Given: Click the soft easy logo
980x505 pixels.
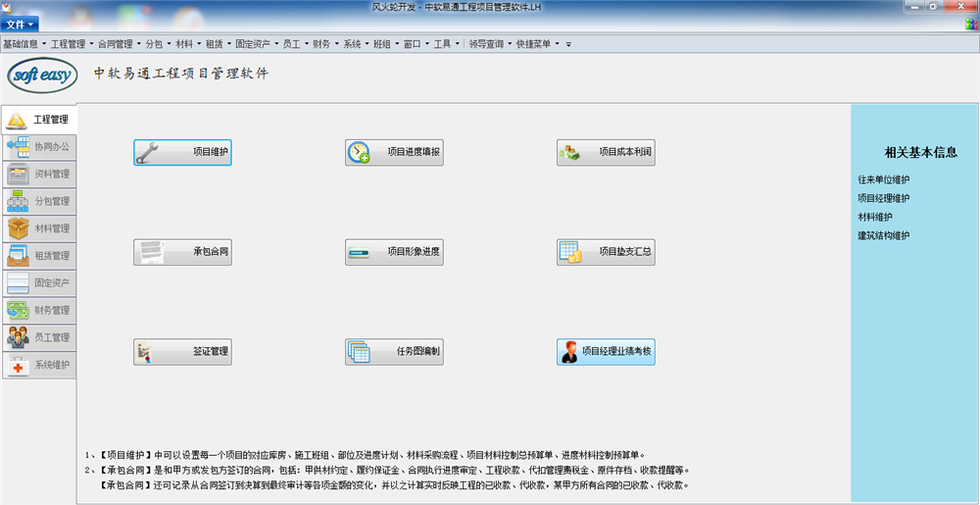Looking at the screenshot, I should tap(42, 76).
